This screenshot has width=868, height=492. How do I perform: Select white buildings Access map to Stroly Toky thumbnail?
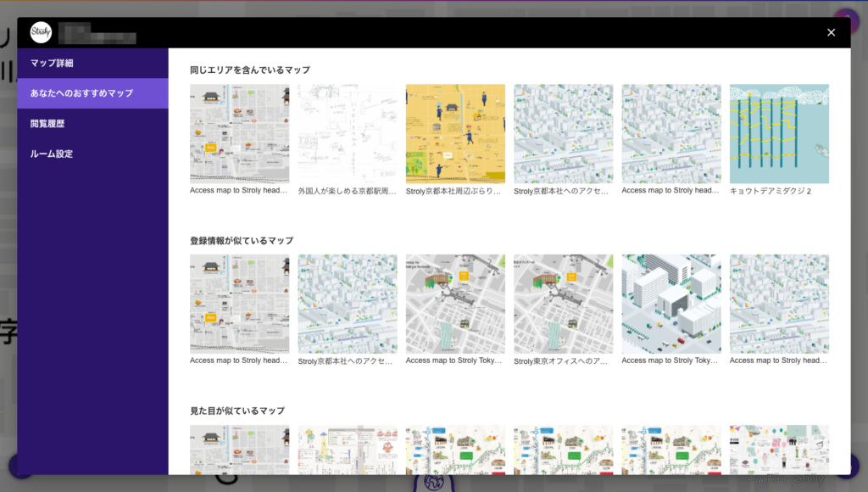(x=671, y=304)
